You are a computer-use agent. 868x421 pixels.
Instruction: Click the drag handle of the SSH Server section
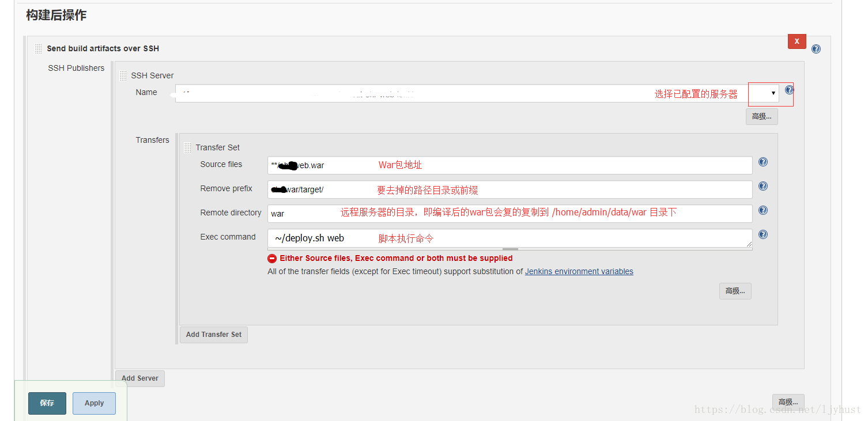(123, 75)
